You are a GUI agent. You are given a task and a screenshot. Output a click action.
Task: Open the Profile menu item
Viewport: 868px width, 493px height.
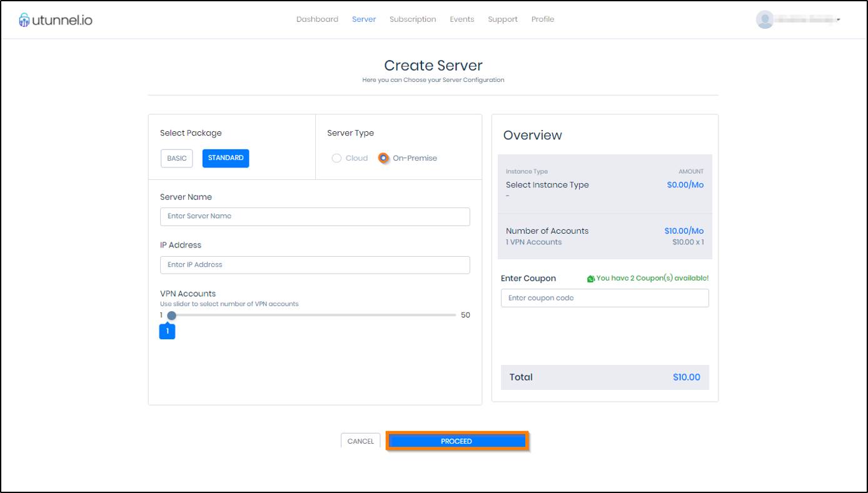pyautogui.click(x=543, y=19)
